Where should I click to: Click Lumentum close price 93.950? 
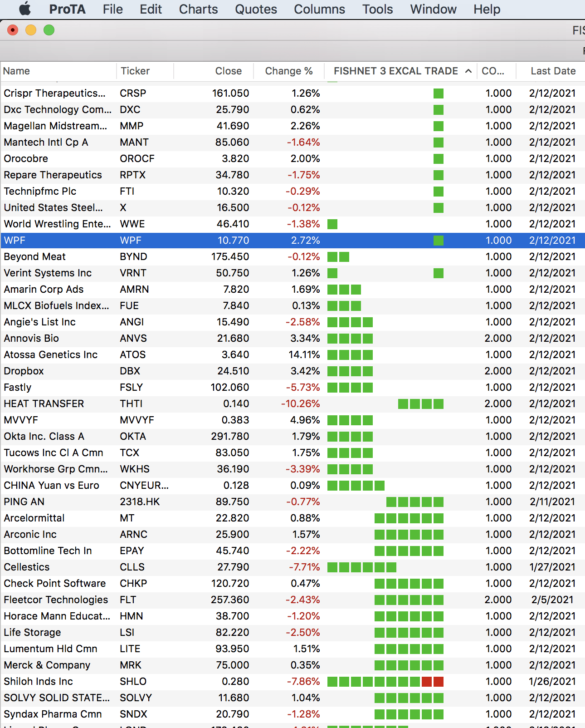click(232, 649)
